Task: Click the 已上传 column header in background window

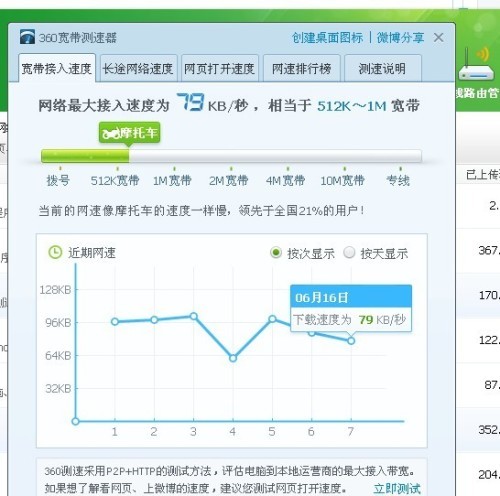Action: (483, 174)
